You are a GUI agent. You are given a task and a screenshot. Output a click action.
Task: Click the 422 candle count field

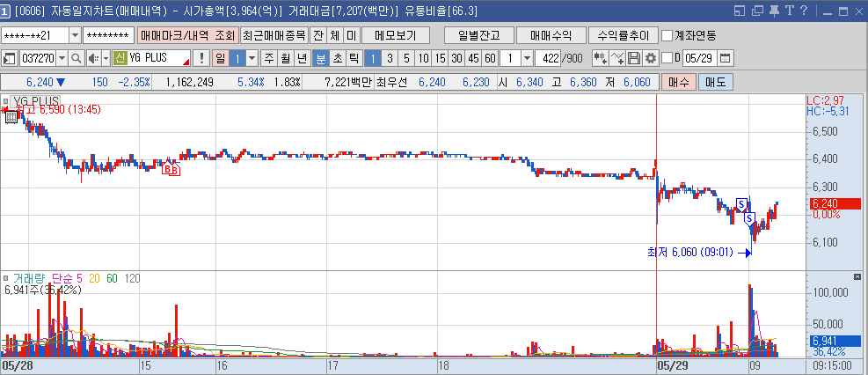548,58
